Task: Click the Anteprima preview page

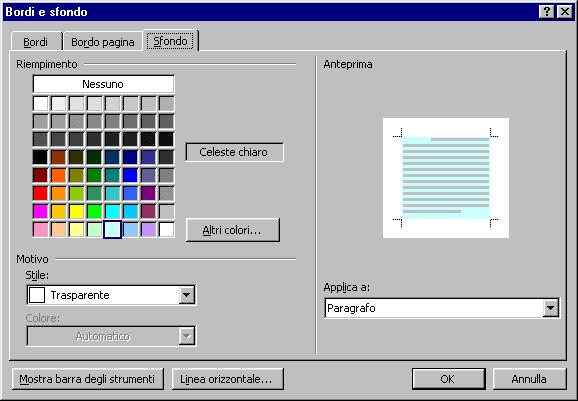Action: (446, 178)
